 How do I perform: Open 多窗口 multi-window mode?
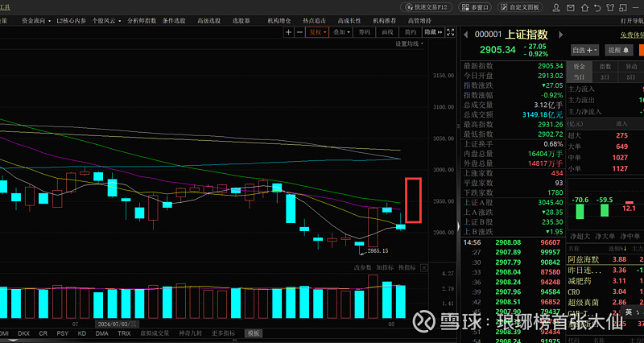(475, 7)
